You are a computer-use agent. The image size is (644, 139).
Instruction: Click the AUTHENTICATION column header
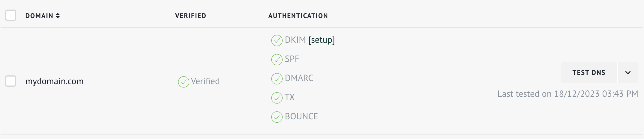[298, 16]
